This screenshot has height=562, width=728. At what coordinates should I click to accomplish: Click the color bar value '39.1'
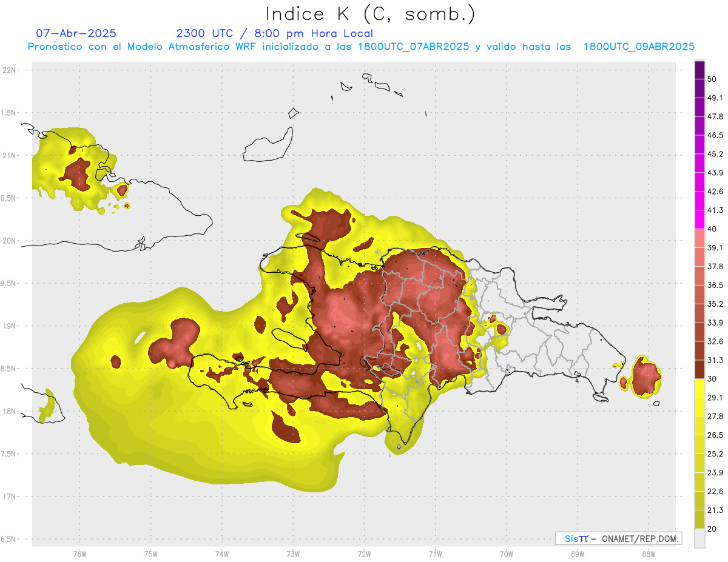click(715, 247)
